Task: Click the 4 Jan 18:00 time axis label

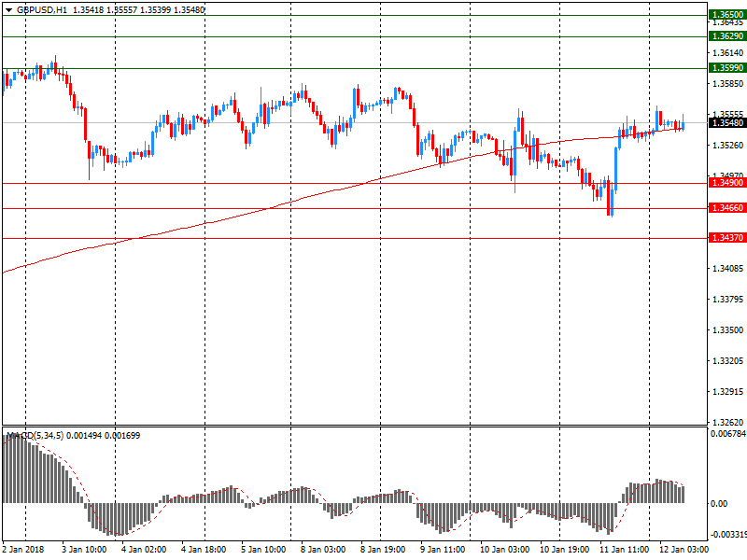Action: tap(204, 549)
